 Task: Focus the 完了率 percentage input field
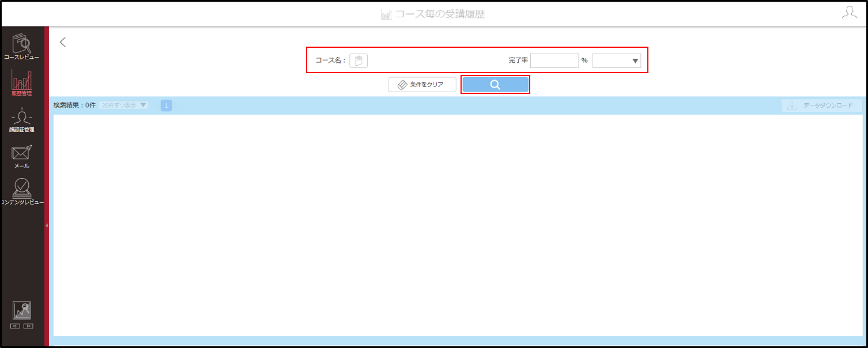point(554,60)
